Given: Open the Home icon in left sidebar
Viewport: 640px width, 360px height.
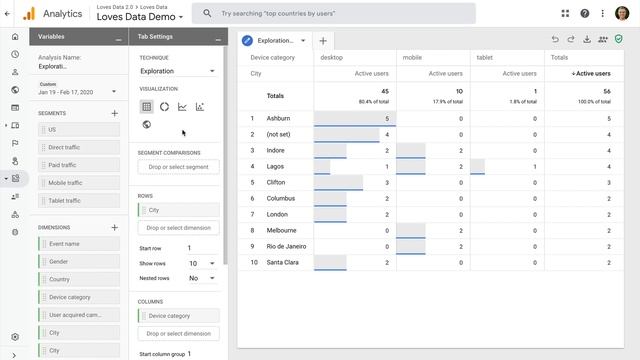Looking at the screenshot, I should [x=15, y=37].
